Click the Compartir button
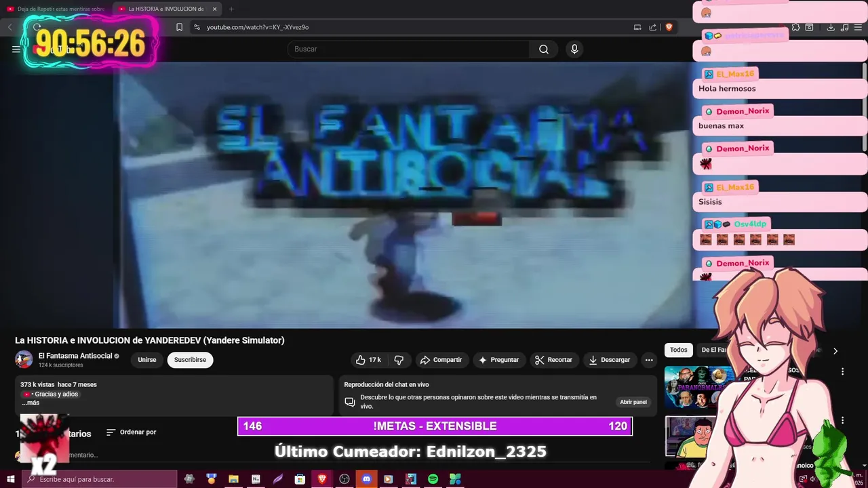Viewport: 868px width, 488px height. point(441,360)
